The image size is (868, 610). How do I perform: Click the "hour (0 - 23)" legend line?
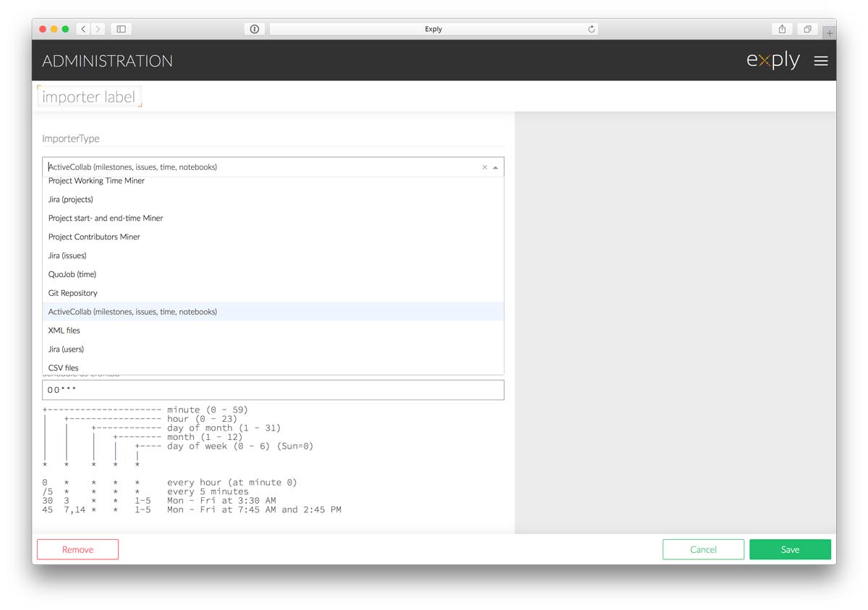click(202, 419)
